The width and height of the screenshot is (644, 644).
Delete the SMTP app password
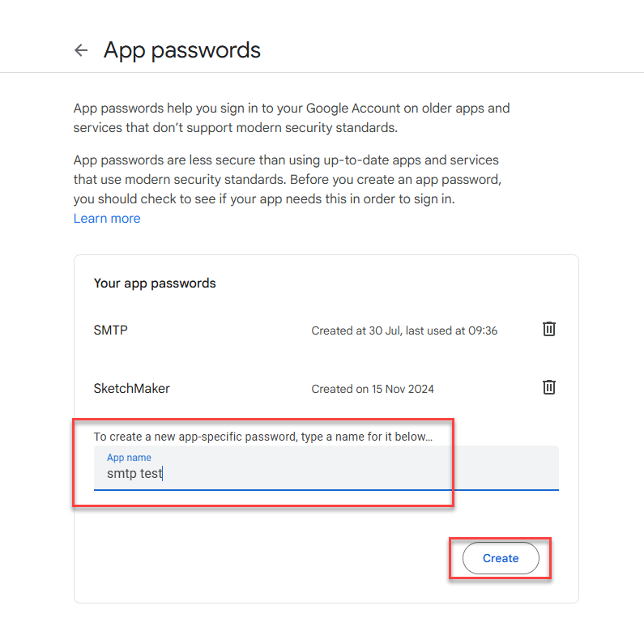pyautogui.click(x=548, y=329)
